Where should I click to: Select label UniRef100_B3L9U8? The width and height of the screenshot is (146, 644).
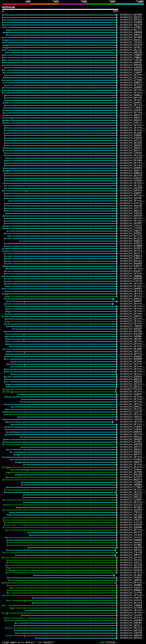pos(131,334)
